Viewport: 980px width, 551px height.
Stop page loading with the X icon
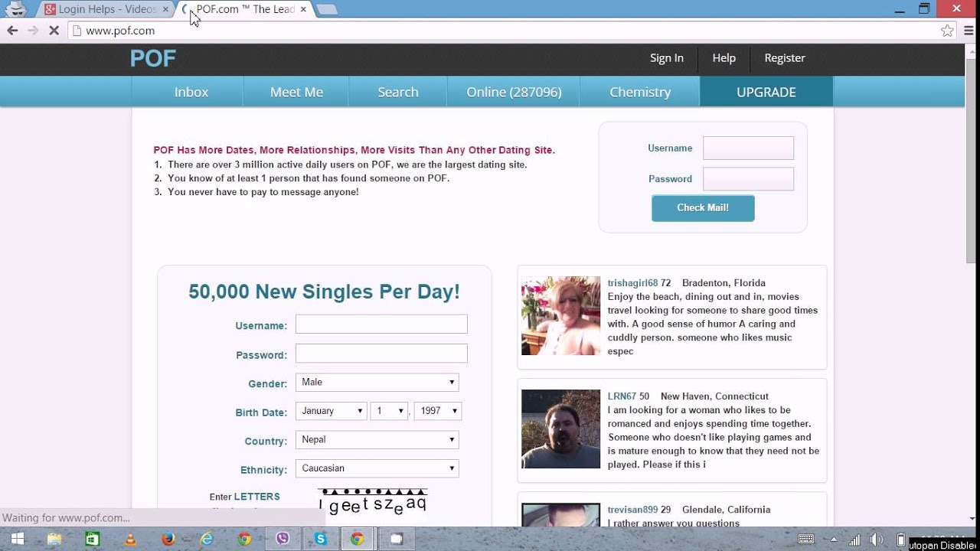pos(54,31)
